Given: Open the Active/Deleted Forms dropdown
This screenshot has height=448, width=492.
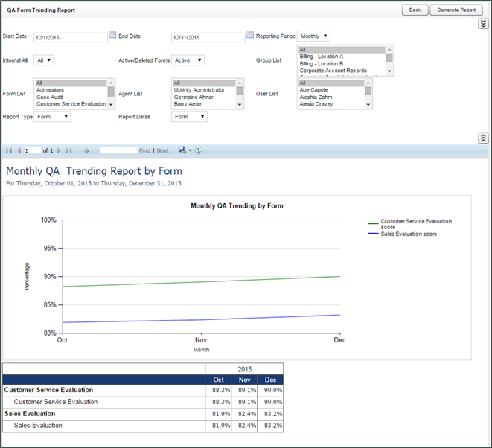Looking at the screenshot, I should pos(188,60).
